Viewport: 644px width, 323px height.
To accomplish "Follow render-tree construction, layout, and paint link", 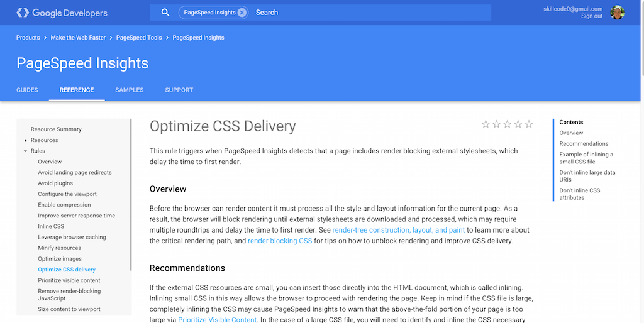I will (398, 230).
